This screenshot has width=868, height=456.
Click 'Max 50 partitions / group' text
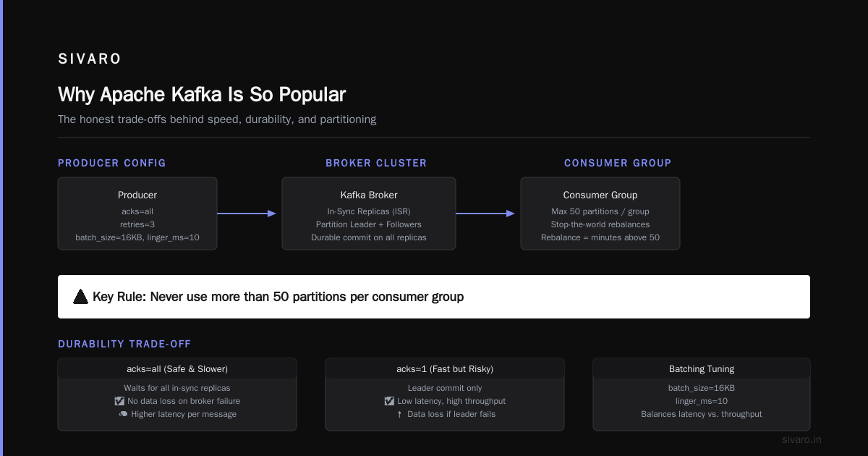click(600, 211)
